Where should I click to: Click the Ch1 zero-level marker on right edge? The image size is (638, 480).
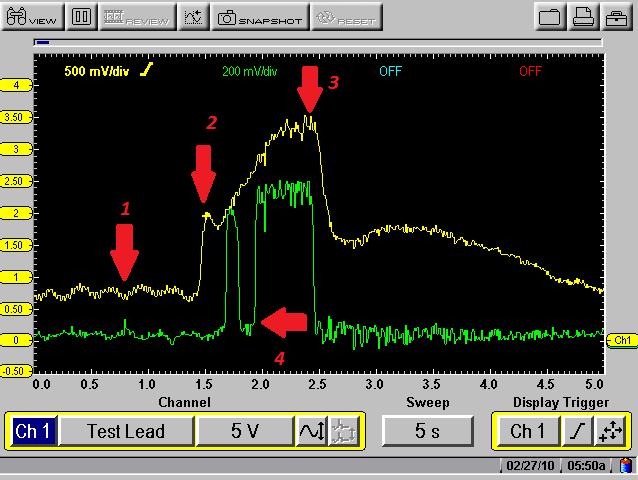(x=622, y=340)
